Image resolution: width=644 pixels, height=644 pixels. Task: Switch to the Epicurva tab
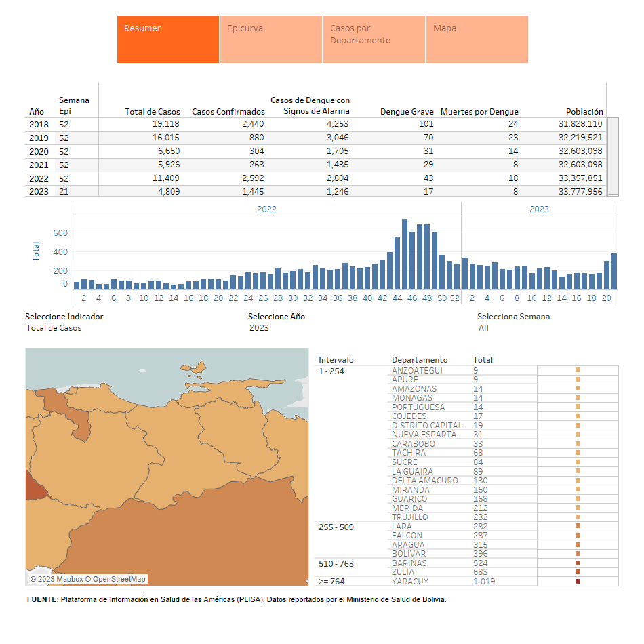(270, 39)
